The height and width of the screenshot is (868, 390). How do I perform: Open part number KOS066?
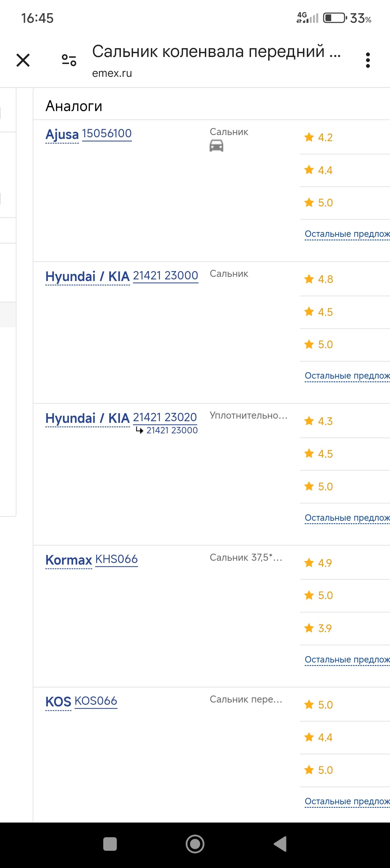point(96,701)
